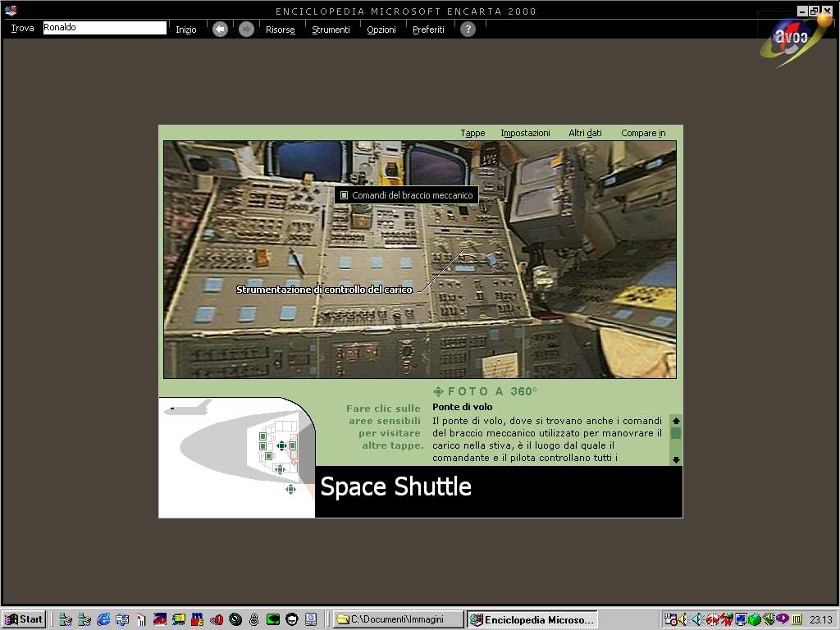840x630 pixels.
Task: Open the Altri dati menu
Action: coord(585,133)
